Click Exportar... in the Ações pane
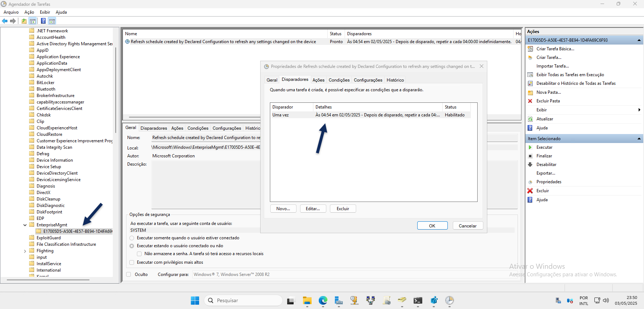 [x=546, y=173]
